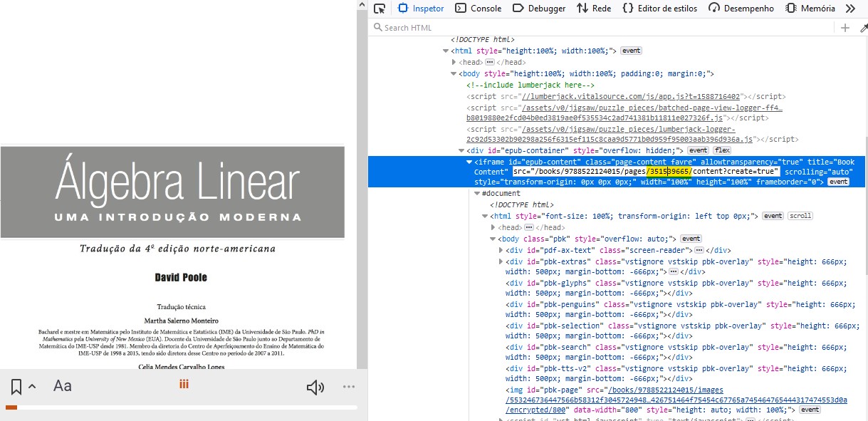Image resolution: width=868 pixels, height=421 pixels.
Task: Select the pbk-tts-v2 div line
Action: [x=680, y=374]
